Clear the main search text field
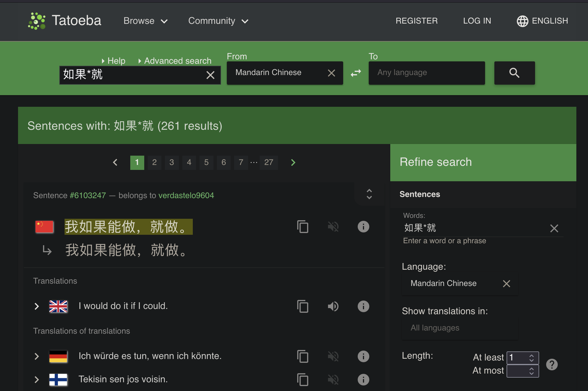The image size is (588, 391). coord(210,75)
